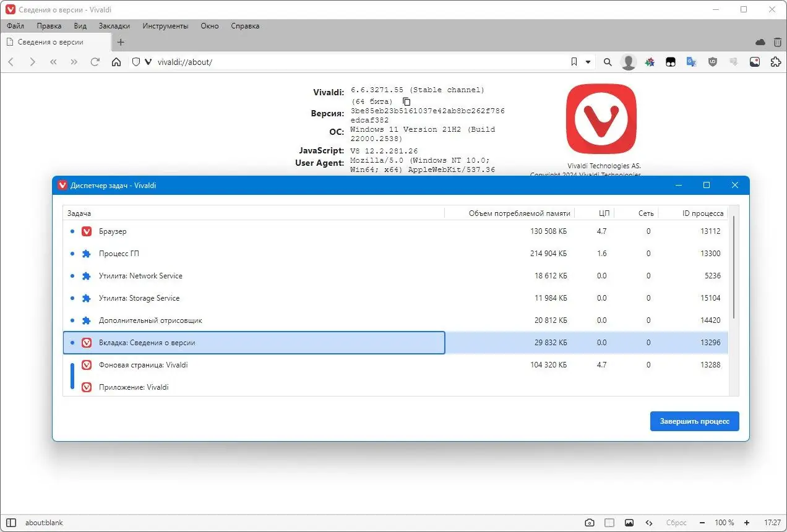Click the Завершить процесс button
This screenshot has width=787, height=532.
point(694,421)
